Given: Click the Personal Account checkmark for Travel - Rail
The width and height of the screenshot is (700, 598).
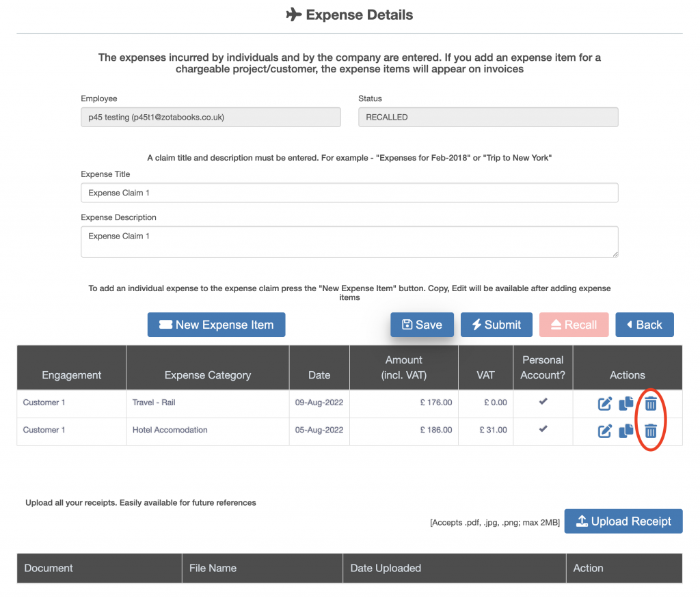Looking at the screenshot, I should [x=543, y=402].
